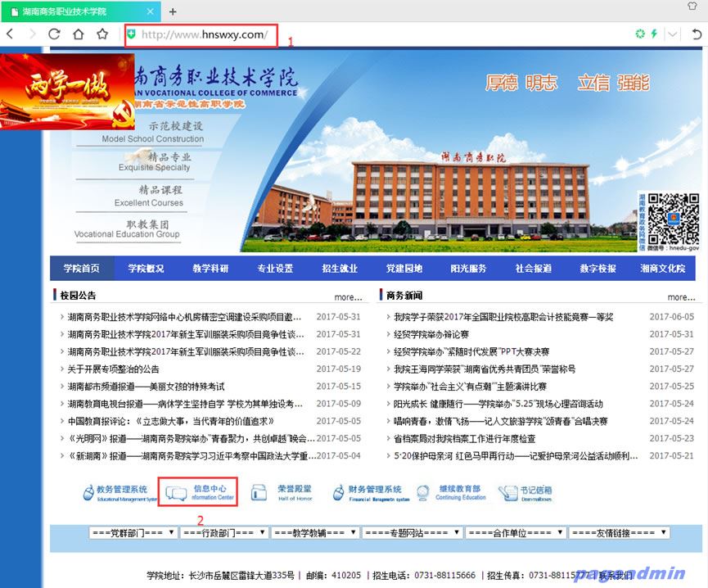Go to 招生就业 in navigation bar
708x588 pixels.
[x=340, y=269]
